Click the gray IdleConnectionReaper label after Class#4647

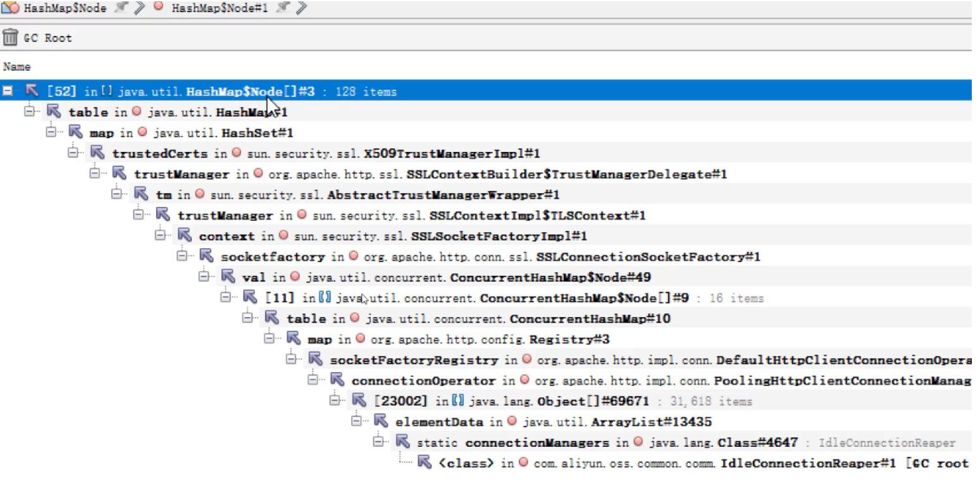click(887, 442)
